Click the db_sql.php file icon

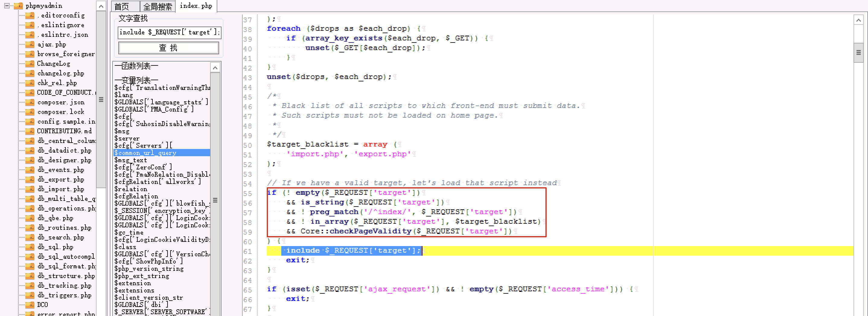click(30, 247)
